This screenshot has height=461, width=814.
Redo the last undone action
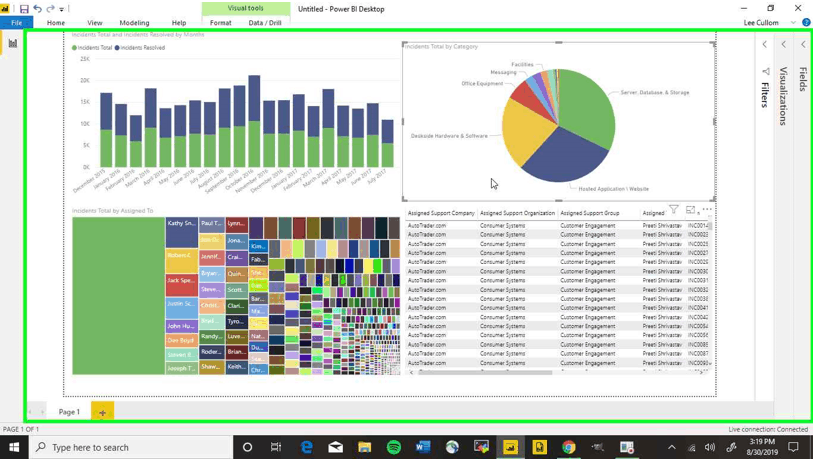[x=50, y=9]
